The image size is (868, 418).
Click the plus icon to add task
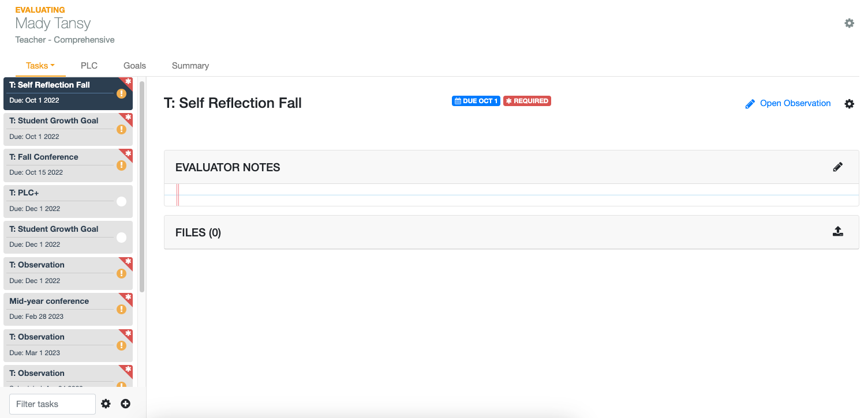point(125,404)
